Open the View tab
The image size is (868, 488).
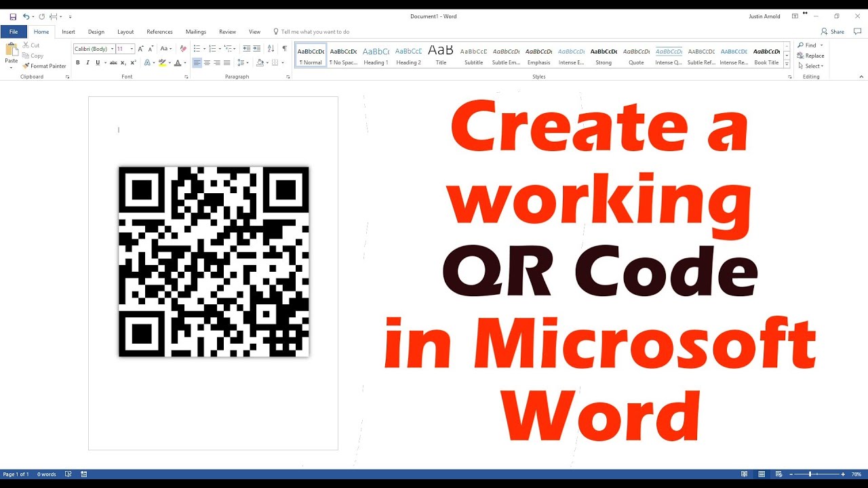click(x=254, y=32)
